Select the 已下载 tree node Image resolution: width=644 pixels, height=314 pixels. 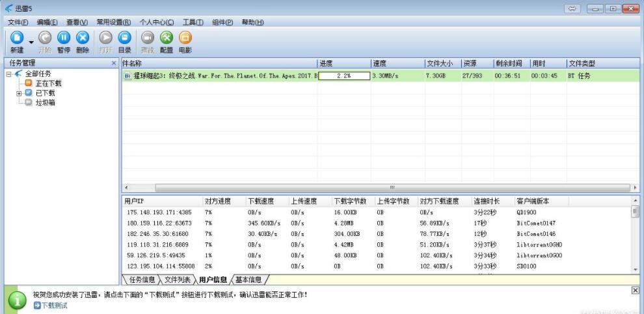click(45, 93)
